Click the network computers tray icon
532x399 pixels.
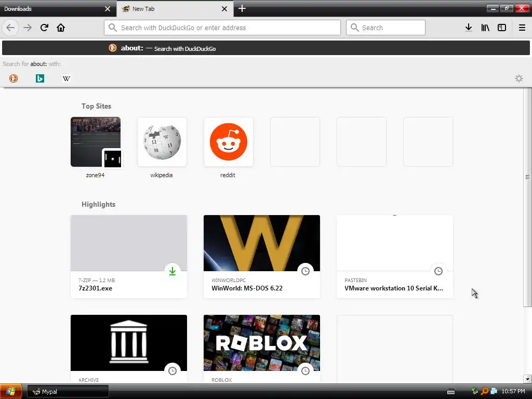click(494, 391)
